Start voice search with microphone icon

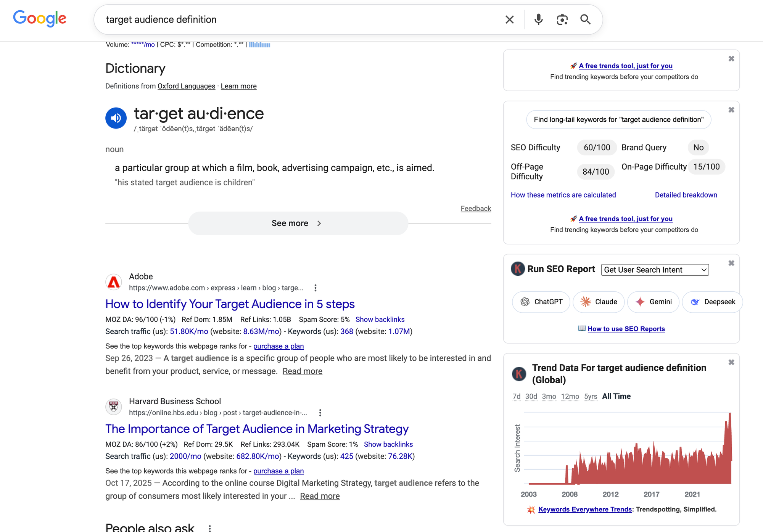tap(538, 19)
